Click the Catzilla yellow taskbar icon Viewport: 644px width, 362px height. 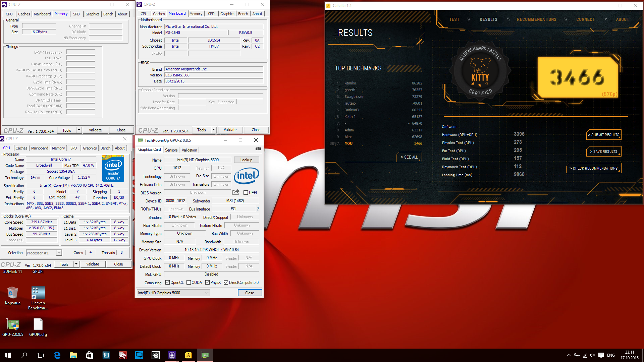click(x=189, y=355)
